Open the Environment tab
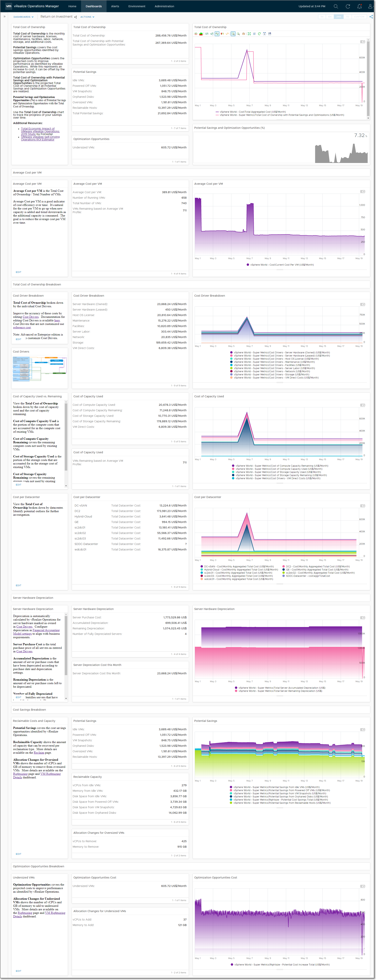 coord(137,6)
